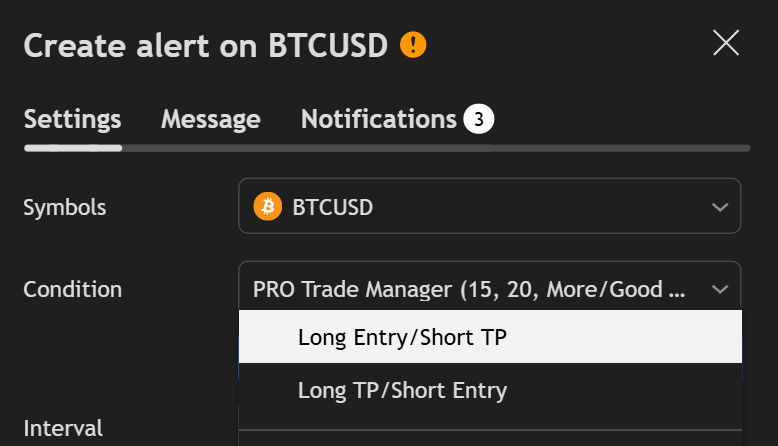The image size is (778, 446).
Task: Click the Notifications count badge showing 3
Action: (479, 120)
